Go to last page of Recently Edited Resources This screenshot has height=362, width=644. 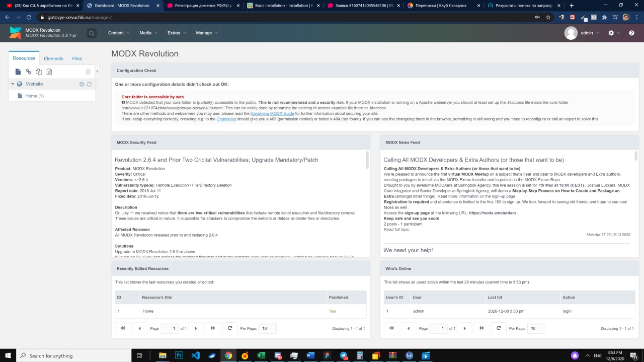point(213,328)
